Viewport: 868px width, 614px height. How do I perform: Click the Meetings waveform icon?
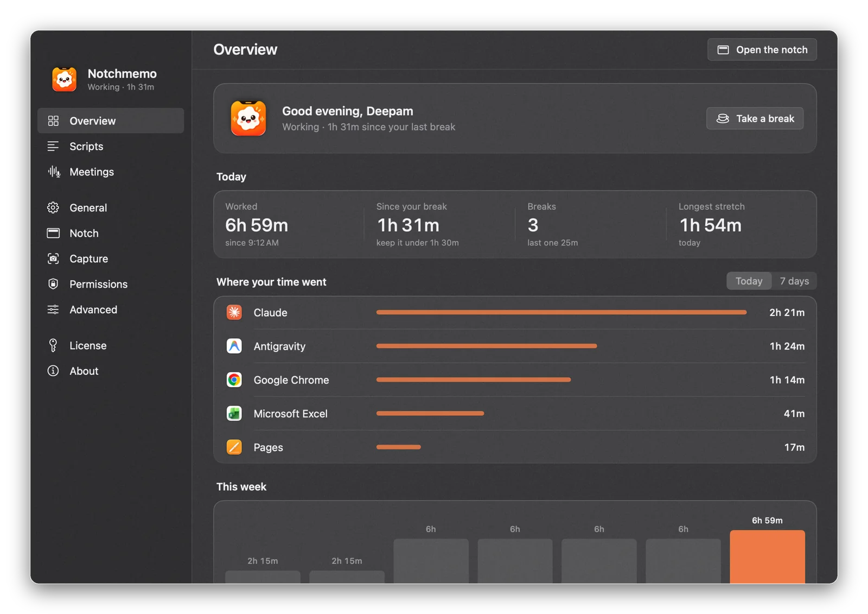[54, 172]
